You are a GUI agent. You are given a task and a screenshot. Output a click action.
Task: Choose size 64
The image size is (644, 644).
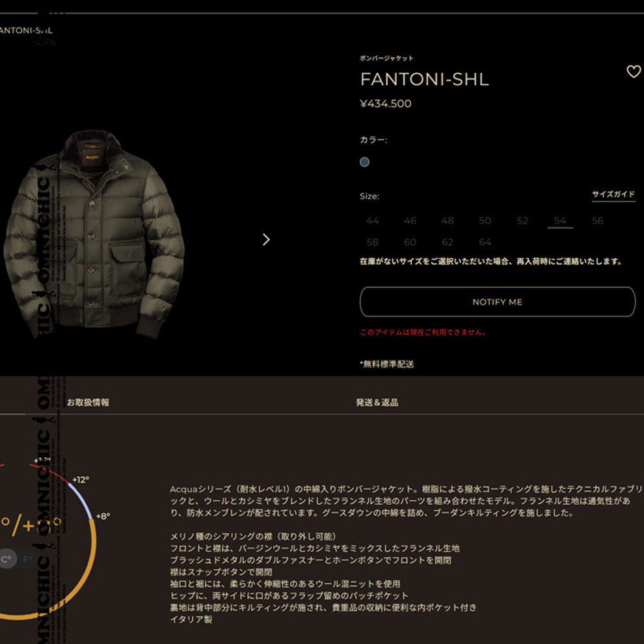click(485, 243)
